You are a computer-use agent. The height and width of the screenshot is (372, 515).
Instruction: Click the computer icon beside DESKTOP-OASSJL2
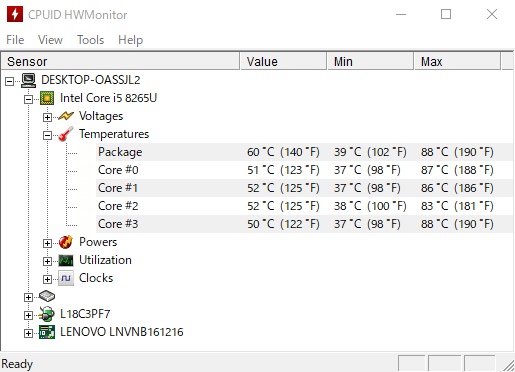[29, 80]
